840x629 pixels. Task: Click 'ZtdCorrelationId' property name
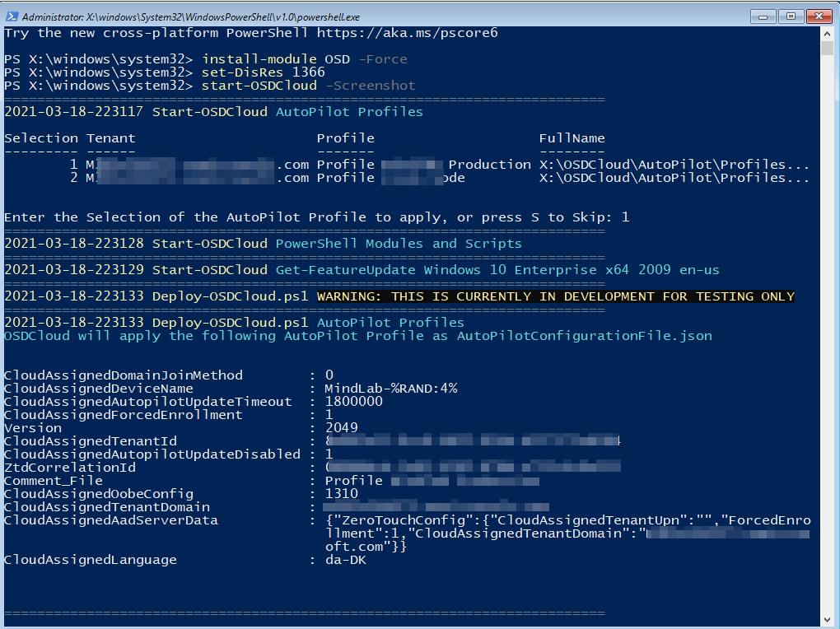70,467
